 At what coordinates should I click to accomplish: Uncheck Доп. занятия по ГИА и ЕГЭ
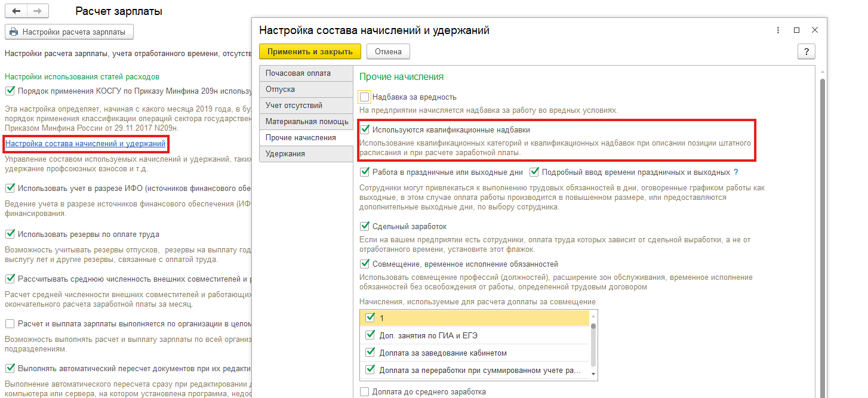coord(370,335)
